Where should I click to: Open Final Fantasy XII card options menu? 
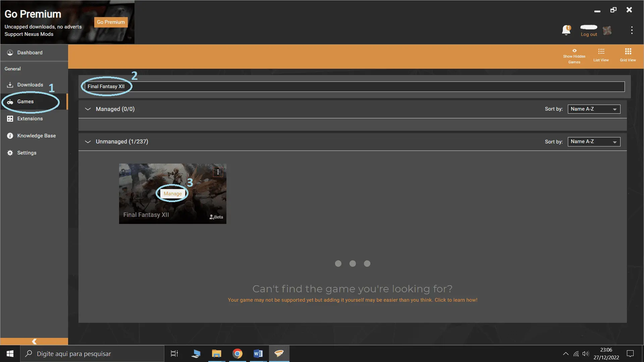218,172
